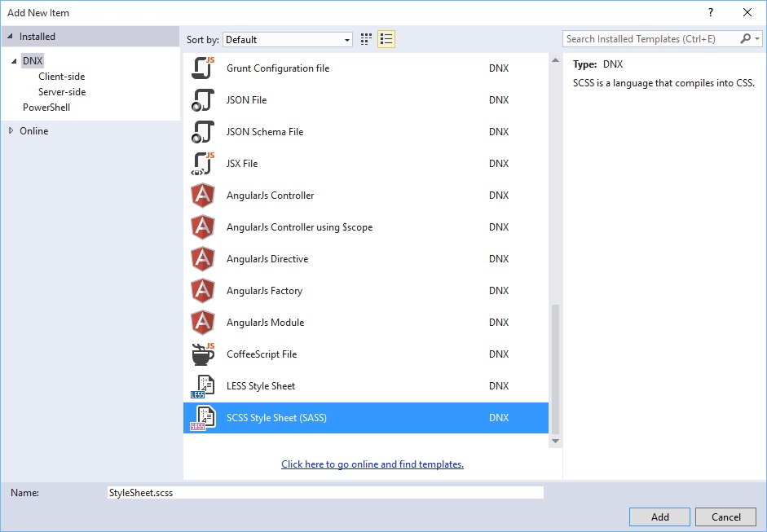Click link to find templates online
Viewport: 767px width, 532px height.
[x=372, y=464]
